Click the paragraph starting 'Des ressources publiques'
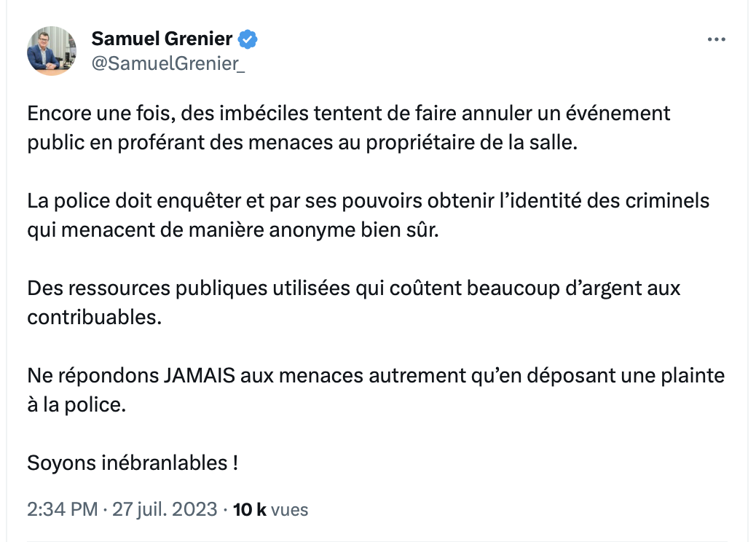Viewport: 756px width, 542px height. click(x=353, y=302)
